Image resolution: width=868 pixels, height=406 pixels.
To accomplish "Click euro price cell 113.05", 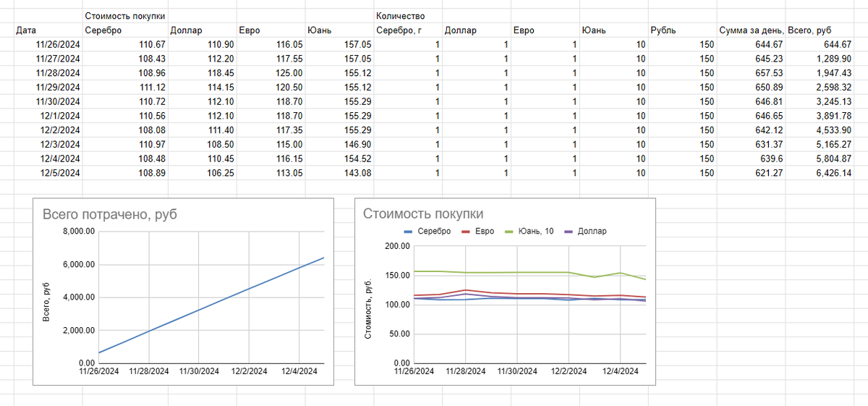I will pyautogui.click(x=271, y=173).
